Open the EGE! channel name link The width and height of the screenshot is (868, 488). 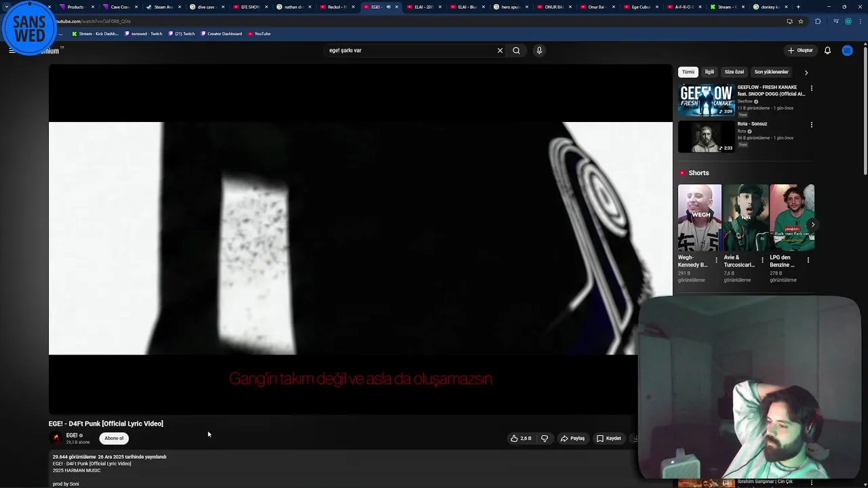tap(71, 435)
